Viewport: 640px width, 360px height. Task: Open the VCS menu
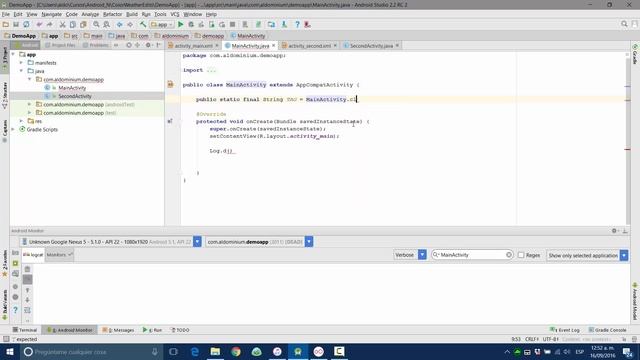[x=175, y=14]
